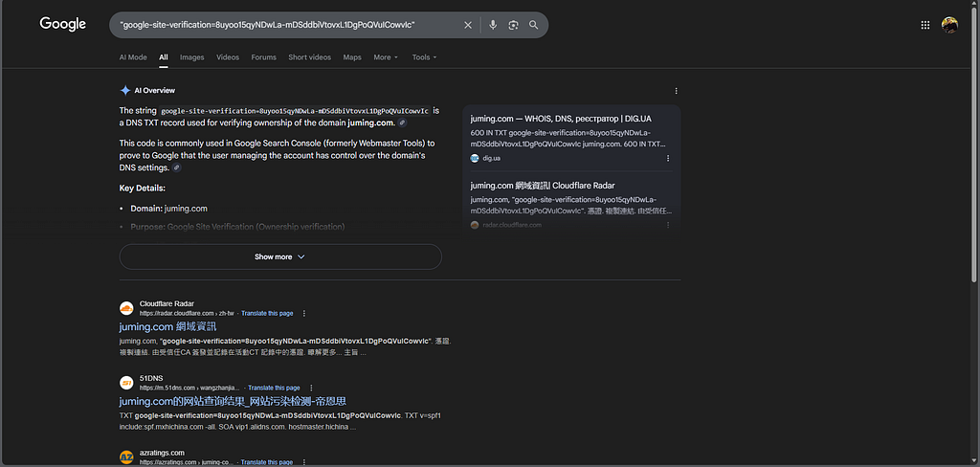Image resolution: width=980 pixels, height=467 pixels.
Task: Open the radar.cloudflare.com source card options menu
Action: 667,225
